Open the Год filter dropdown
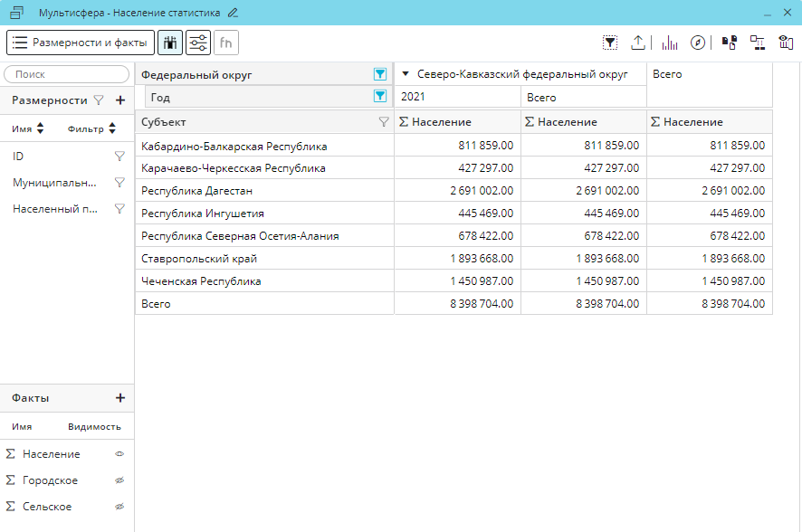The image size is (802, 532). pos(380,97)
